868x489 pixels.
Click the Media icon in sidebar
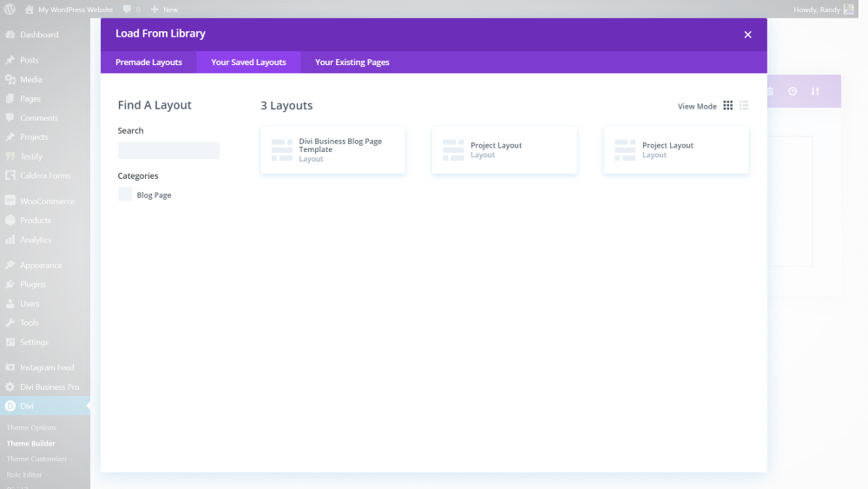click(10, 79)
